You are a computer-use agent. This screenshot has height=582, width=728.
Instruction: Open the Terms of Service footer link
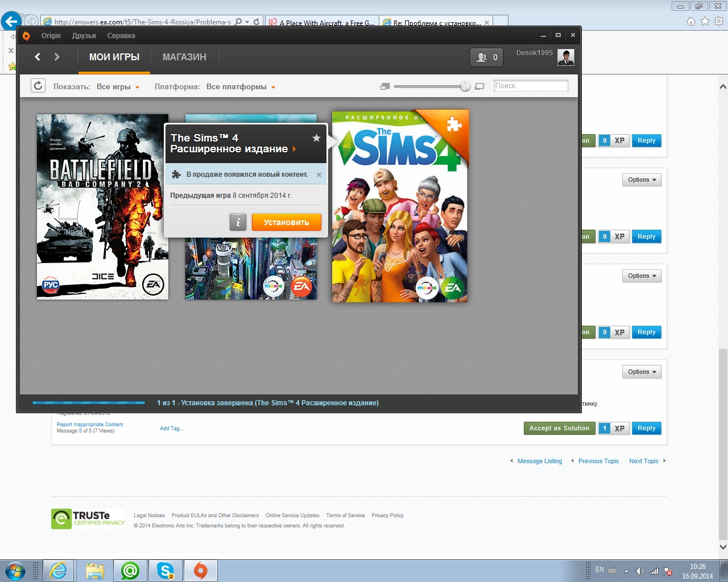click(345, 516)
